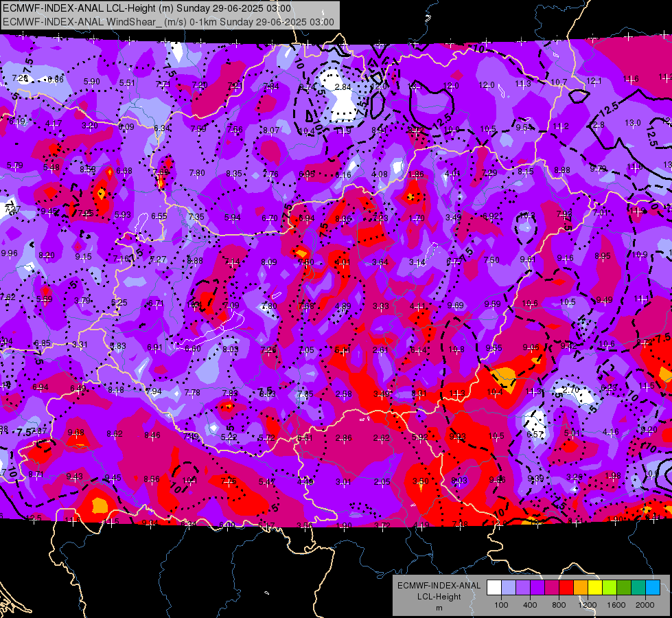Click the map value 2.84
Screen dimensions: 672x618
point(343,87)
